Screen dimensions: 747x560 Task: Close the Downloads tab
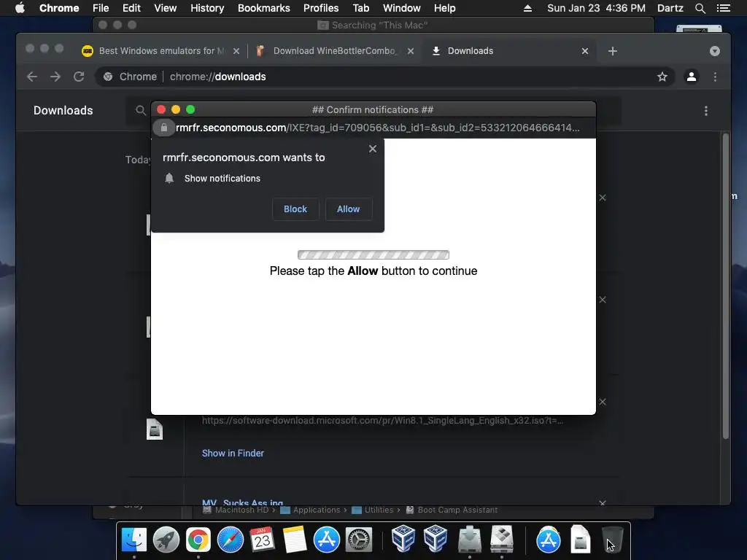[x=585, y=51]
